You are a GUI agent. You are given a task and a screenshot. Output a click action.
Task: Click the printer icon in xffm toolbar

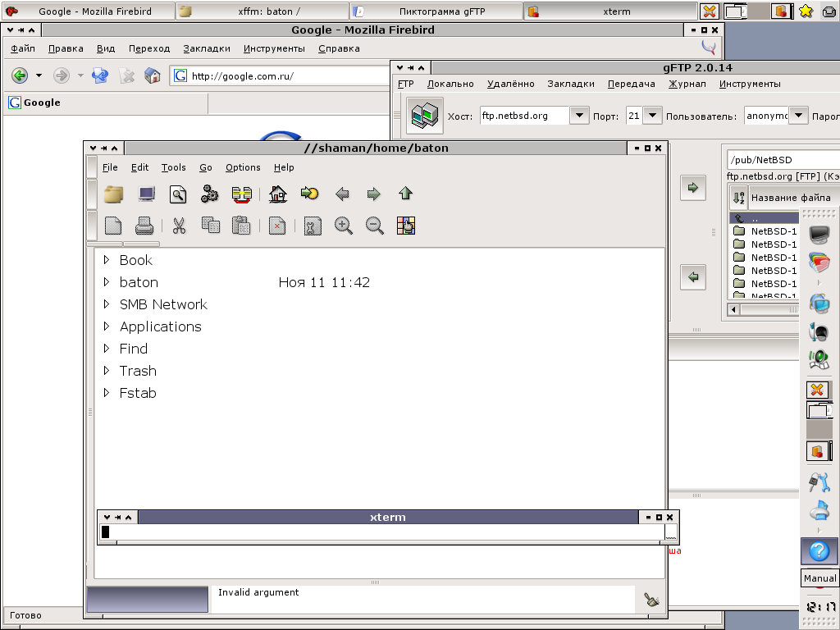click(144, 226)
